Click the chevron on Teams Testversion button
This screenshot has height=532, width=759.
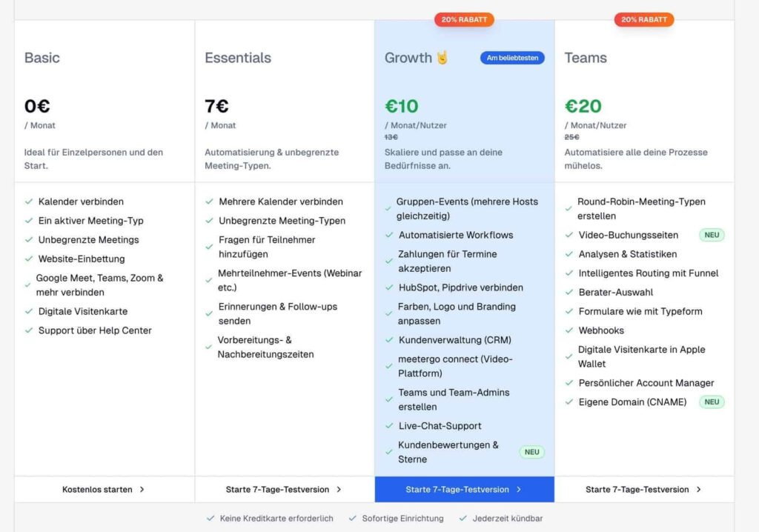pos(698,490)
